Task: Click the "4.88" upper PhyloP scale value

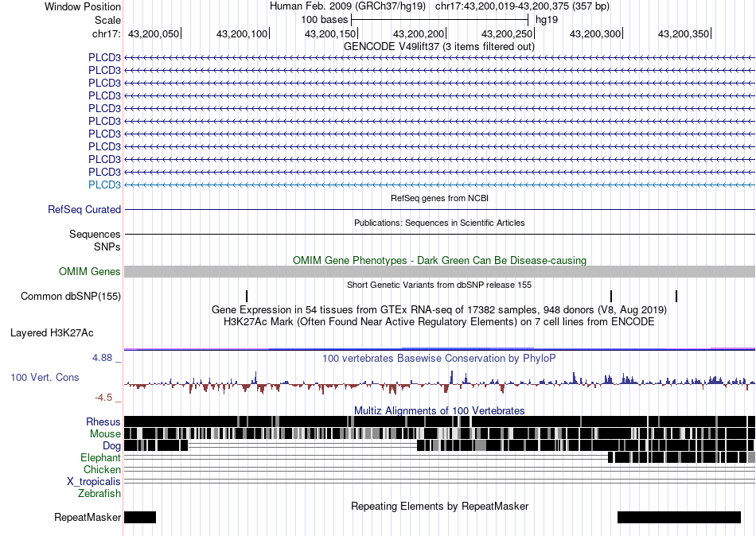Action: tap(102, 358)
